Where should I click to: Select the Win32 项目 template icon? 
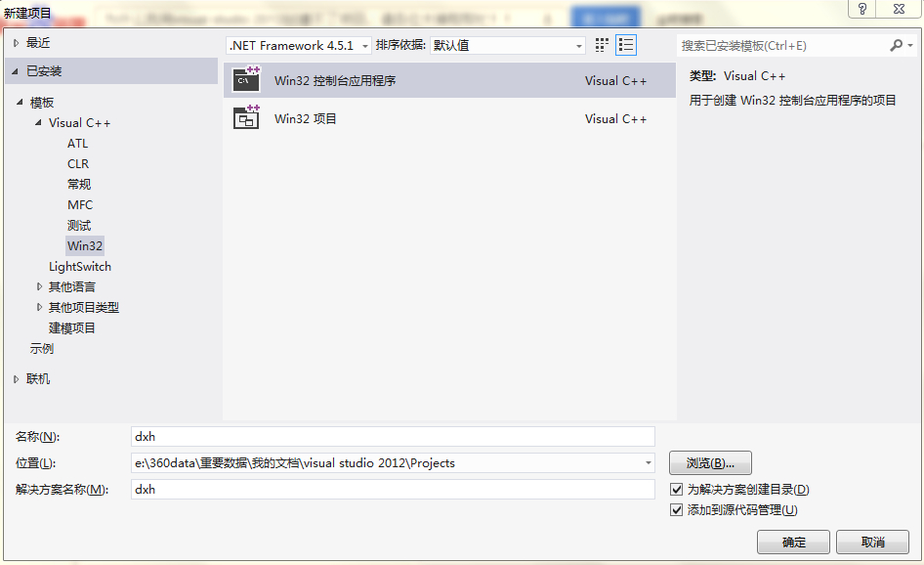246,117
